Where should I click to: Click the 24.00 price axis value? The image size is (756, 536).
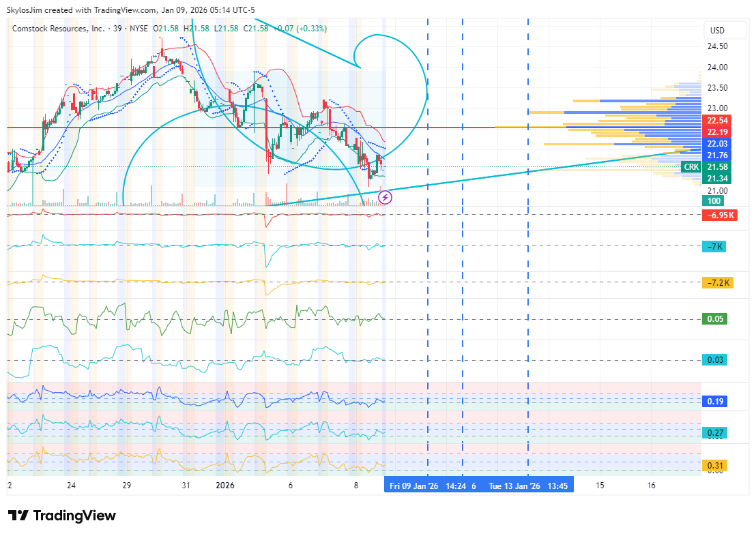(x=717, y=67)
